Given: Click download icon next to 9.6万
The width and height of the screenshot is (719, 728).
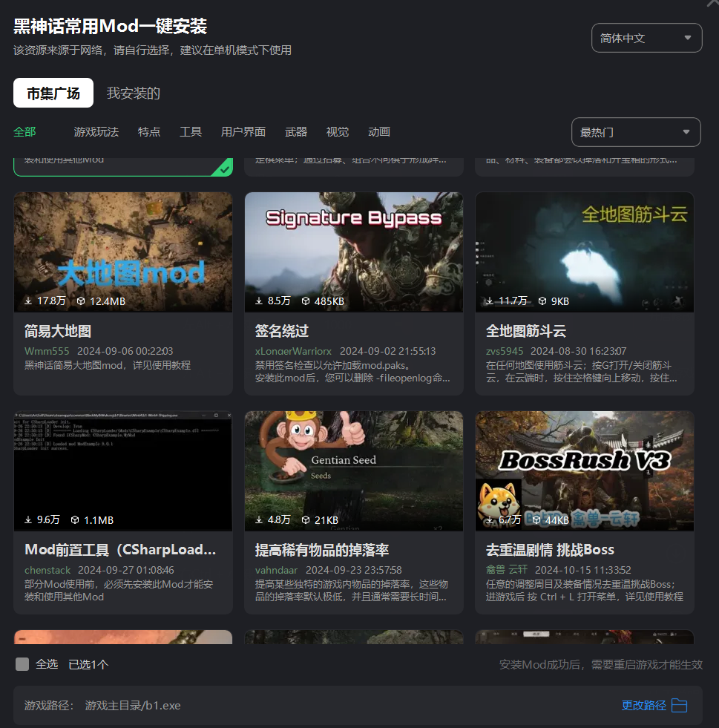Looking at the screenshot, I should pos(28,519).
